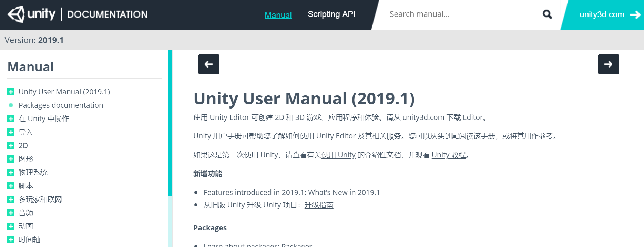
Task: Click the sidebar vertical scrollbar
Action: tap(170, 123)
